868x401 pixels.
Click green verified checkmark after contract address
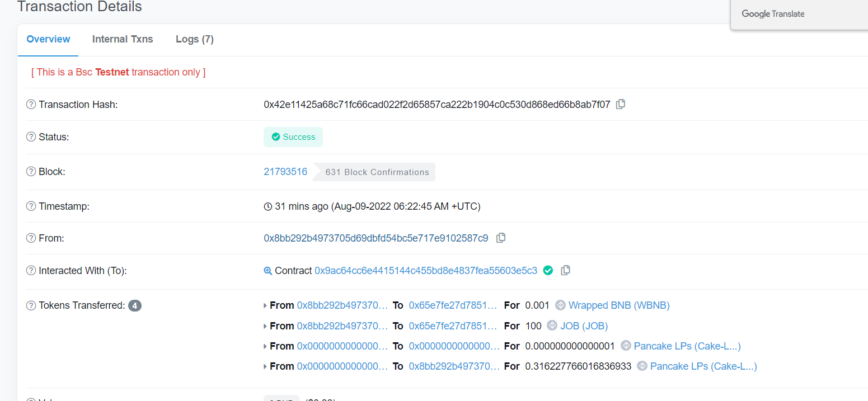coord(548,270)
